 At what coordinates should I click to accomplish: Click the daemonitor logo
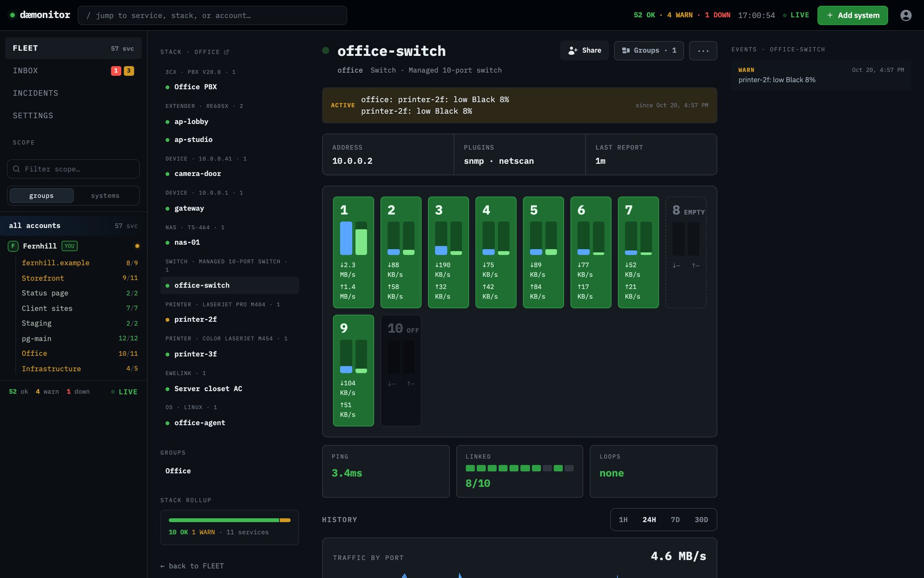40,15
